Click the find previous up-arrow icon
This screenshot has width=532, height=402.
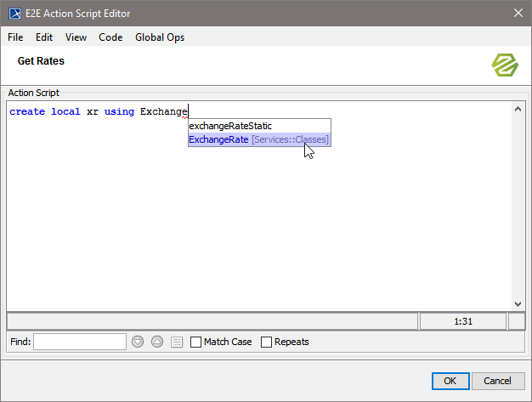tap(157, 342)
